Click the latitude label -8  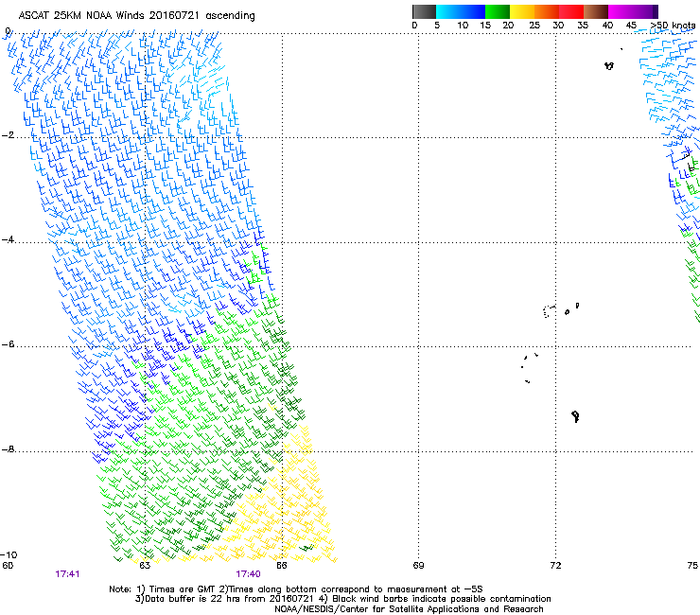pyautogui.click(x=8, y=448)
